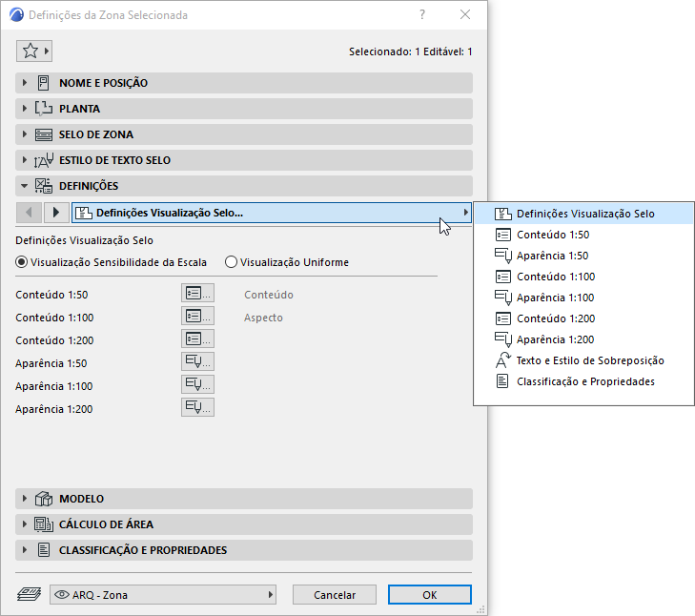
Task: Go to next settings page arrow
Action: [x=56, y=213]
